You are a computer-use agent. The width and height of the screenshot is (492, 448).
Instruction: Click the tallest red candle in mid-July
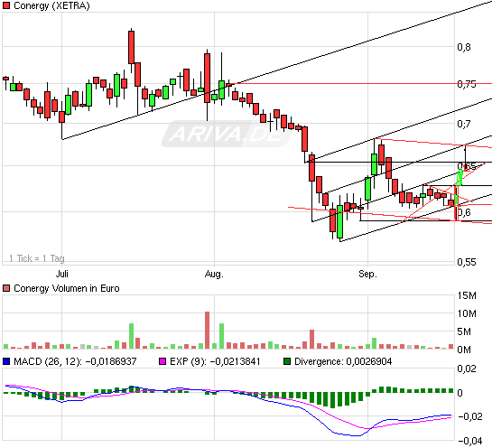(x=131, y=47)
